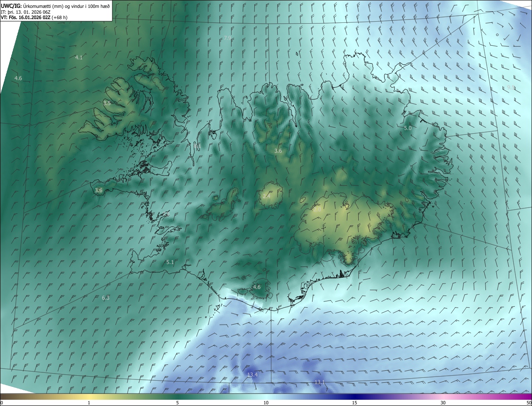The height and width of the screenshot is (406, 532).
Task: Click the 4.6 value on Mýrdalsjökull glacier
Action: (x=257, y=287)
